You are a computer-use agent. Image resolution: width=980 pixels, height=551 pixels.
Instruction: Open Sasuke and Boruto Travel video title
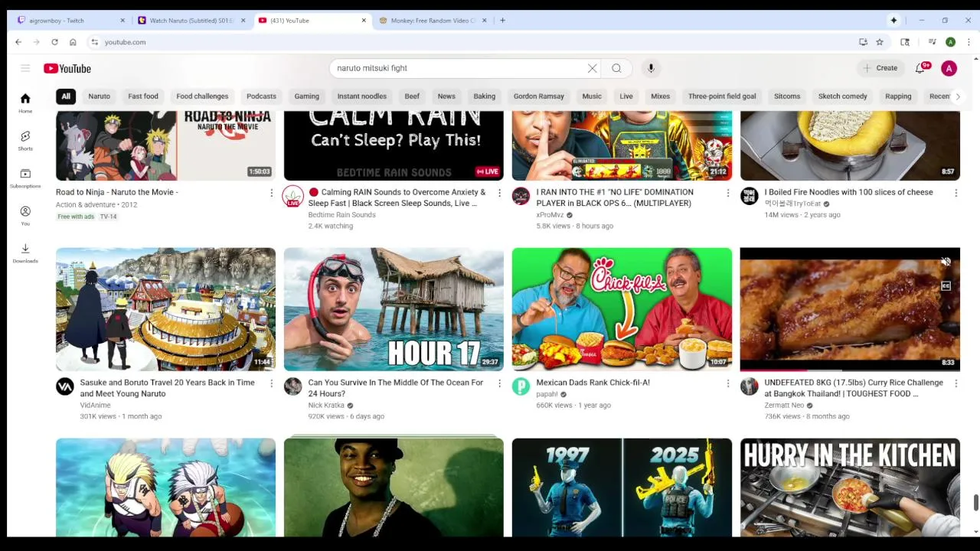(167, 388)
